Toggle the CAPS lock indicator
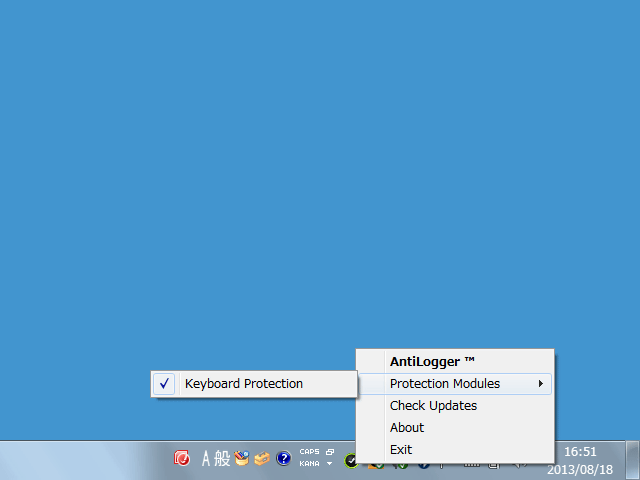 tap(309, 452)
